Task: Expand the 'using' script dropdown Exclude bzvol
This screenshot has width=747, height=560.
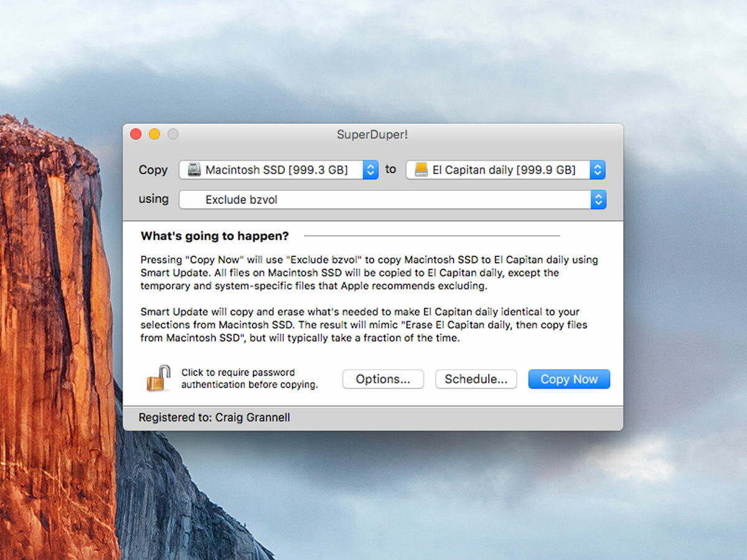Action: pyautogui.click(x=393, y=200)
